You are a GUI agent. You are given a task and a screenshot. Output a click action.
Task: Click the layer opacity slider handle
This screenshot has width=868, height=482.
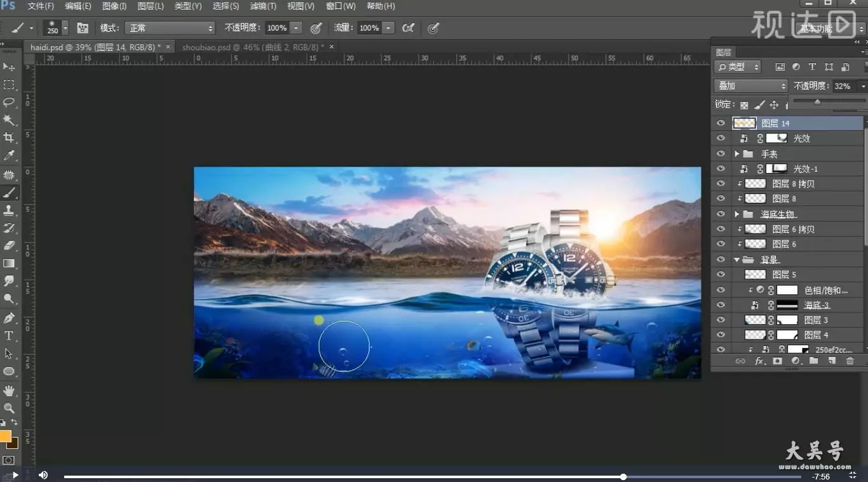point(817,102)
